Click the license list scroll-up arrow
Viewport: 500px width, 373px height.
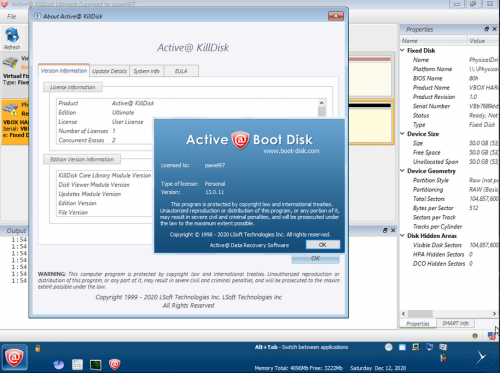tap(321, 102)
